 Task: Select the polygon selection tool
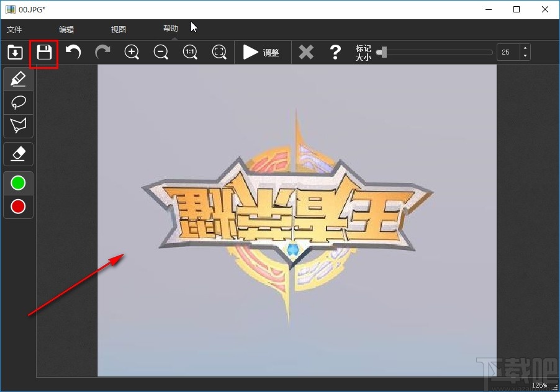click(19, 126)
